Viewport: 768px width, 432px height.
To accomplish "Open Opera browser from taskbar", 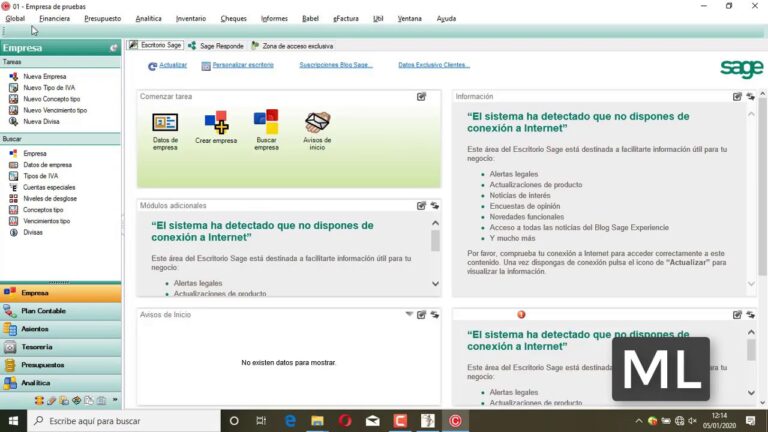I will (x=345, y=421).
